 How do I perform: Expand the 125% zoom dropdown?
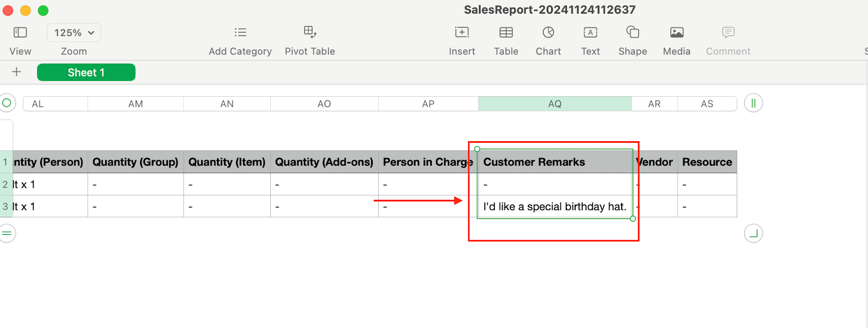74,33
